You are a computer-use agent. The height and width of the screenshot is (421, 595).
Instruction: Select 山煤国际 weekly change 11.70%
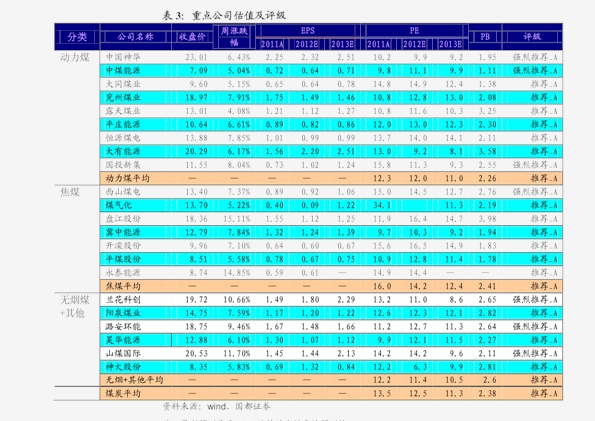point(237,354)
